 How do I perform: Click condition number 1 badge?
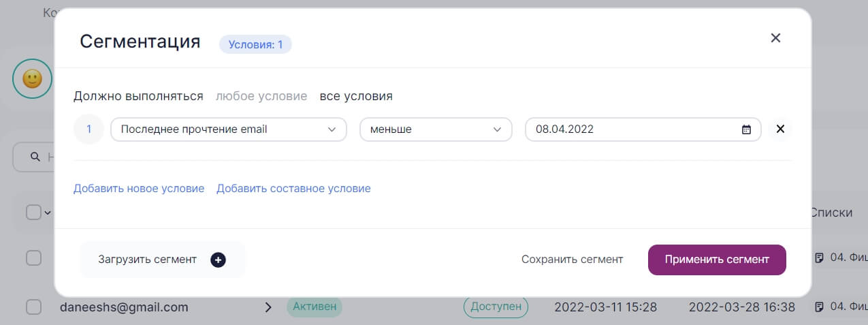tap(89, 129)
